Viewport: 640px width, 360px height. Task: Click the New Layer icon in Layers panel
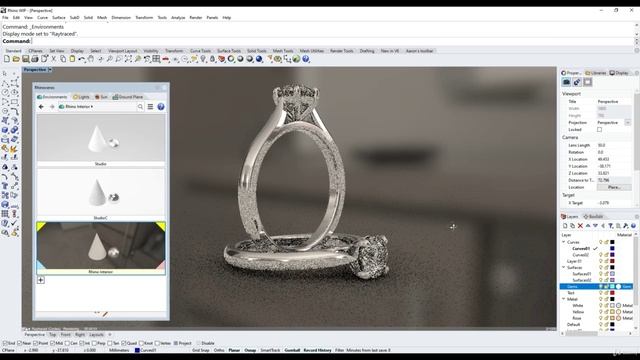(565, 226)
